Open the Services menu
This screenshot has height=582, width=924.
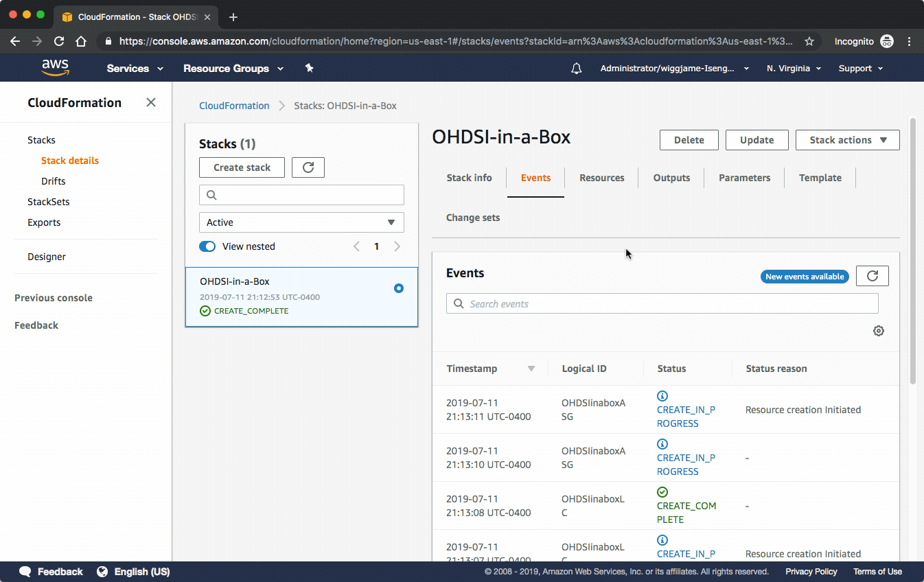(135, 69)
